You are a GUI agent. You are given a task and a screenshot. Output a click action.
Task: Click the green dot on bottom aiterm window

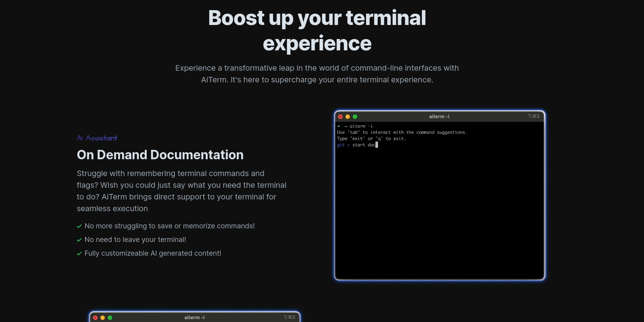(x=110, y=318)
